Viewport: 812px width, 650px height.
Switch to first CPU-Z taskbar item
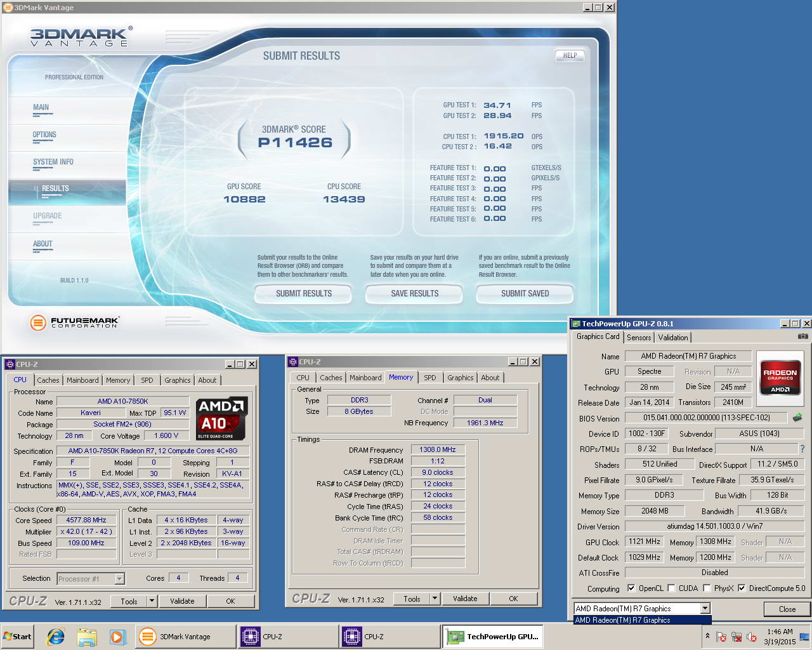tap(288, 637)
